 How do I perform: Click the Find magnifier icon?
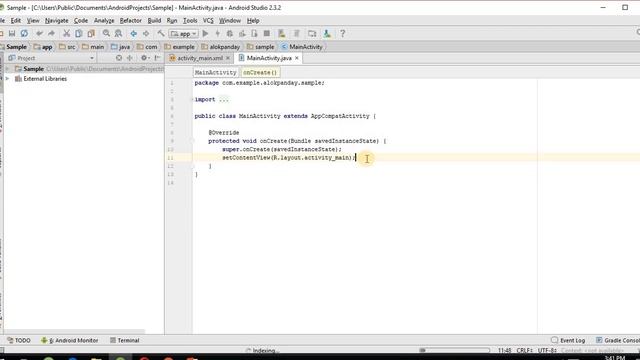[x=106, y=33]
